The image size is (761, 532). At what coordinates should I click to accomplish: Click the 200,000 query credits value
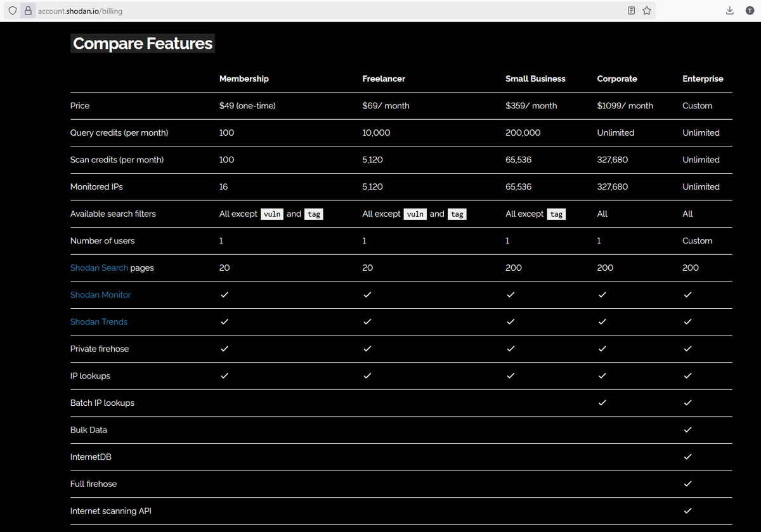coord(523,133)
